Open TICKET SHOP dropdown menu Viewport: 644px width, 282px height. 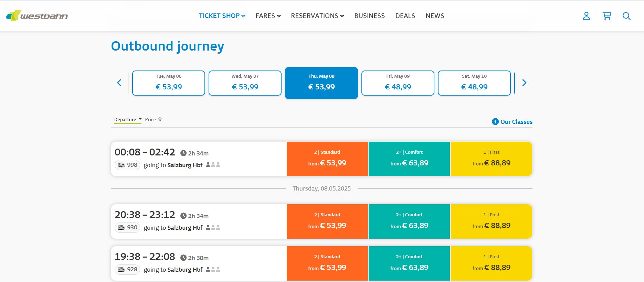(x=222, y=16)
